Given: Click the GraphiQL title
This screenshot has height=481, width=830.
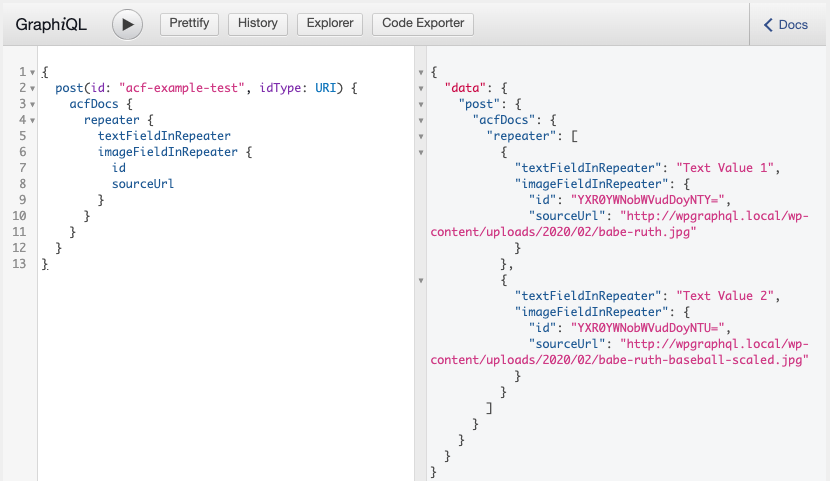Looking at the screenshot, I should point(51,25).
